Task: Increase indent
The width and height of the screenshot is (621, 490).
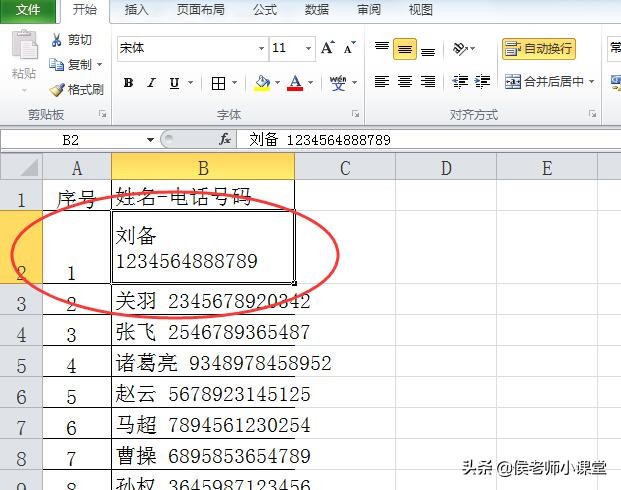Action: 482,82
